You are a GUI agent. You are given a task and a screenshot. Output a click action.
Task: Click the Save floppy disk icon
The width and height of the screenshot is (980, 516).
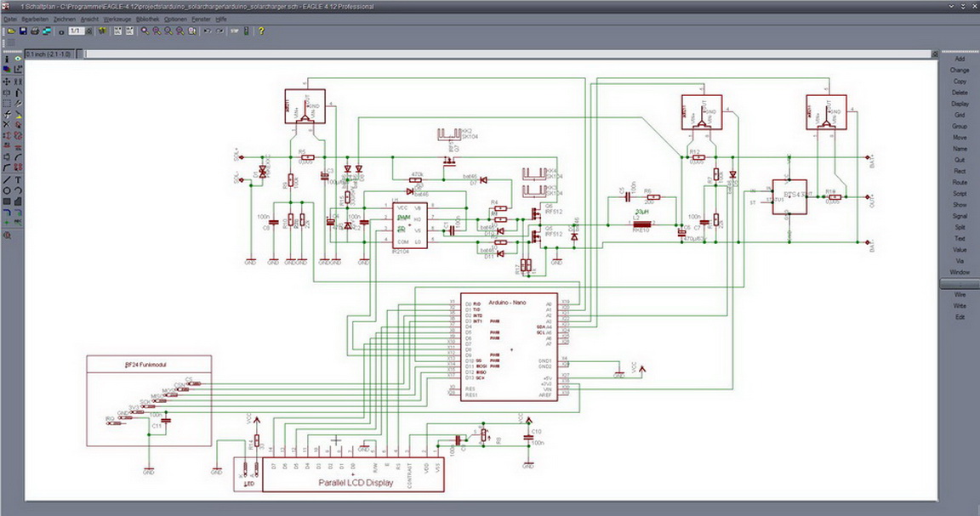[x=23, y=31]
